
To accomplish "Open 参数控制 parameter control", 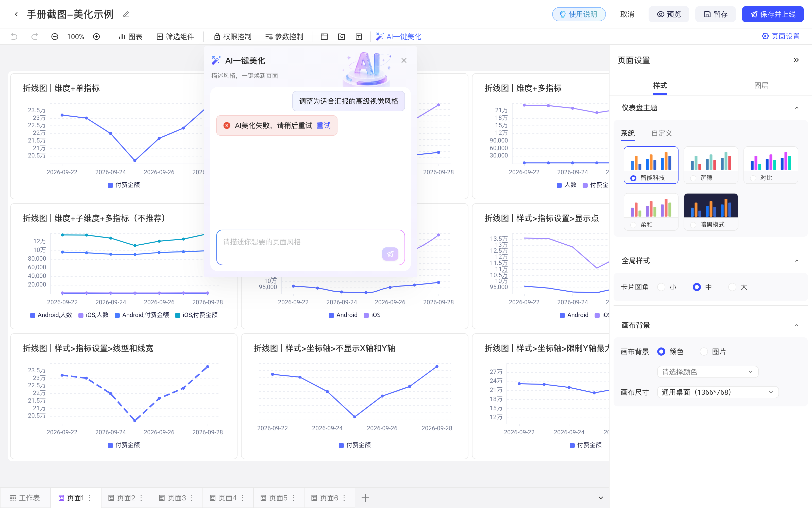I will coord(284,36).
